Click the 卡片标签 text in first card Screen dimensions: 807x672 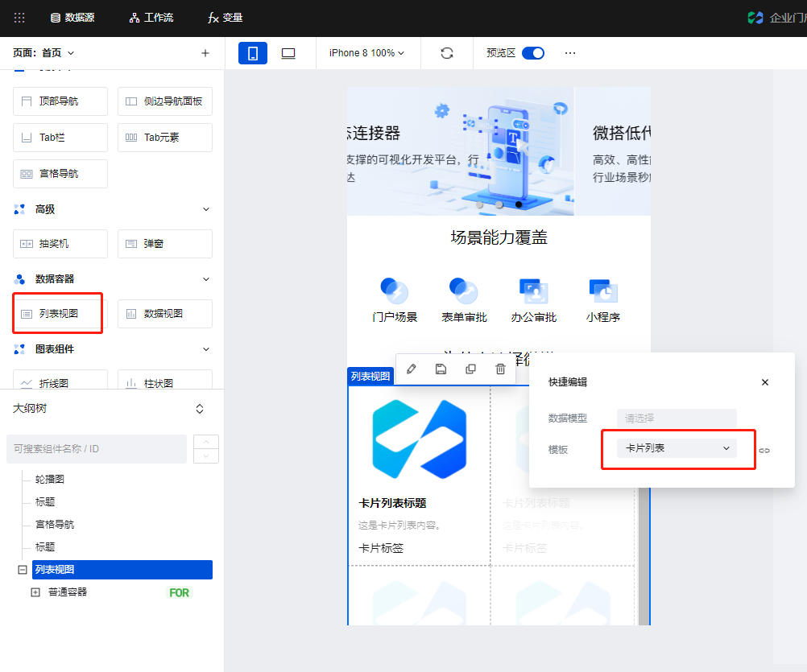381,549
